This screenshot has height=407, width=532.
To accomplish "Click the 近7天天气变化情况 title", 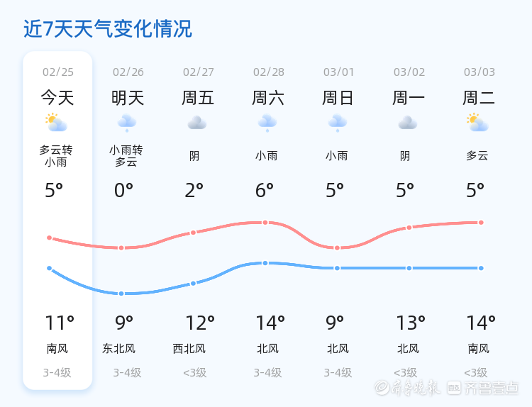I will 108,29.
